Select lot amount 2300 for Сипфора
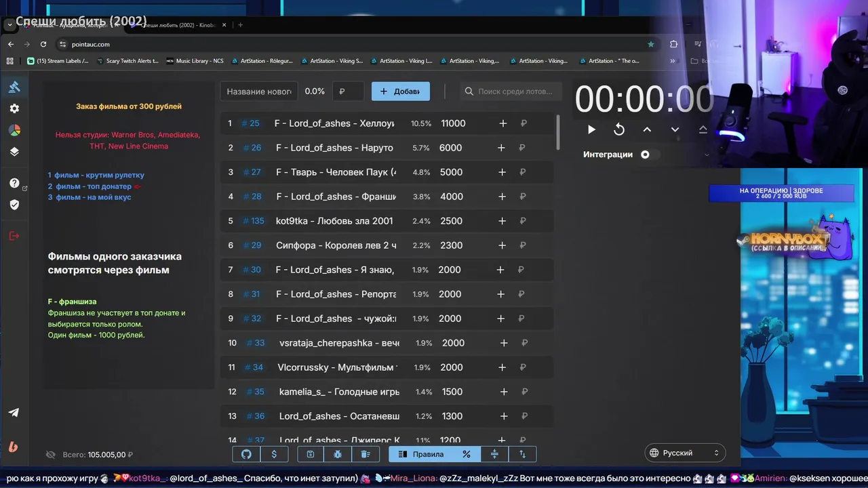 pos(451,245)
